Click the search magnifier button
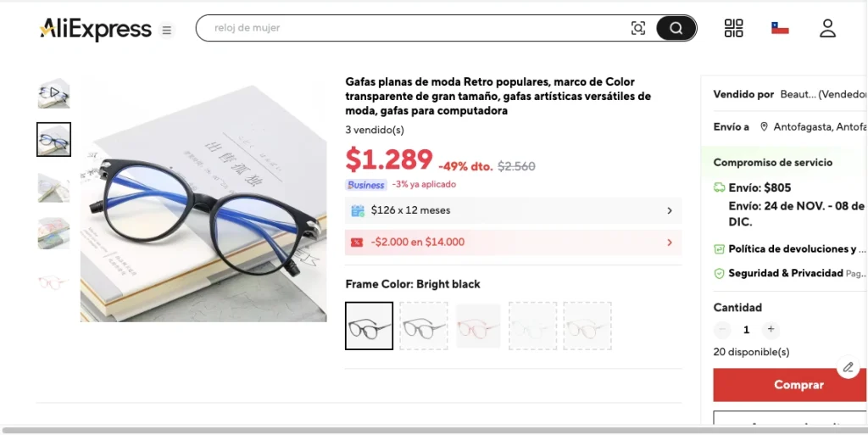This screenshot has height=435, width=868. pyautogui.click(x=676, y=28)
